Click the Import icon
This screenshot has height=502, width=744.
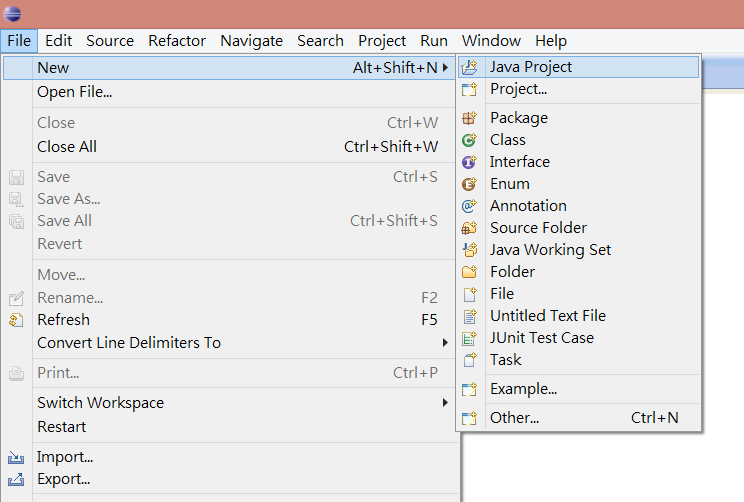pos(16,457)
